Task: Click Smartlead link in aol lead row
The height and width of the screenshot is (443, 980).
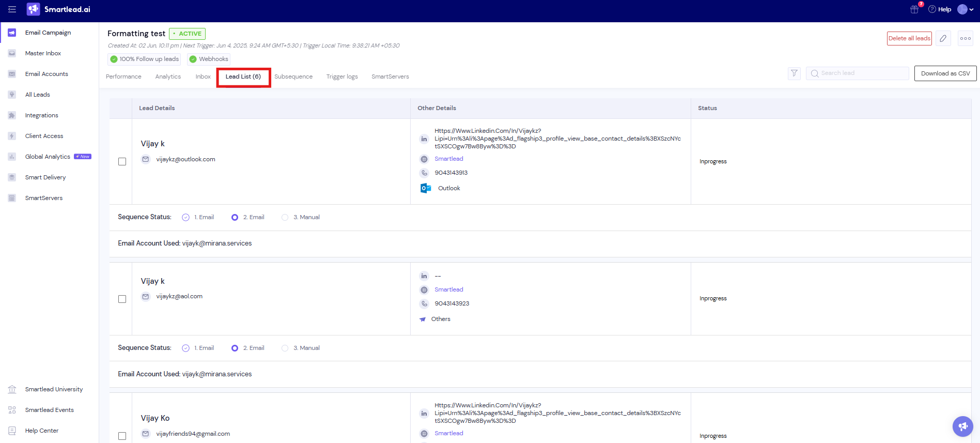Action: (x=448, y=289)
